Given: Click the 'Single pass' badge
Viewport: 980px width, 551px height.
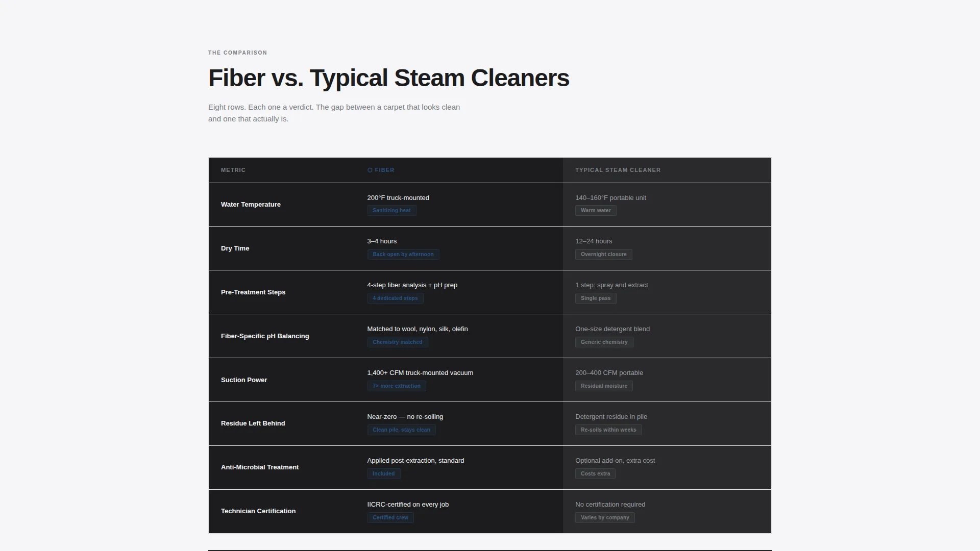Looking at the screenshot, I should 596,298.
